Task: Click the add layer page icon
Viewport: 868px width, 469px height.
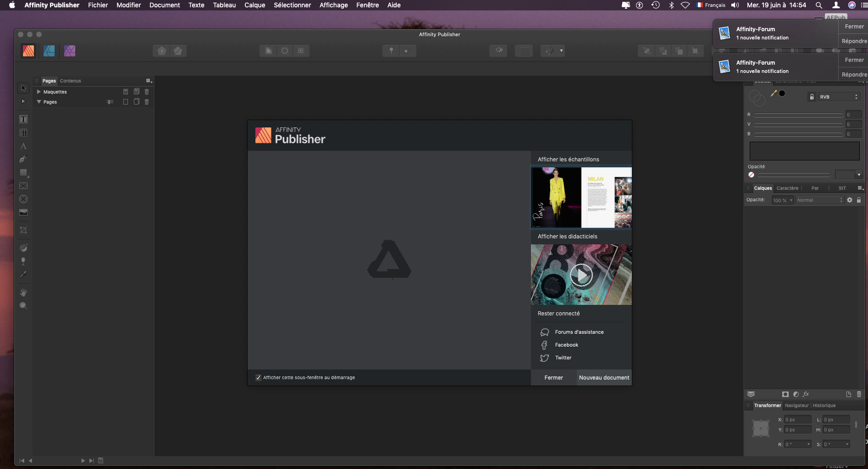Action: tap(848, 394)
